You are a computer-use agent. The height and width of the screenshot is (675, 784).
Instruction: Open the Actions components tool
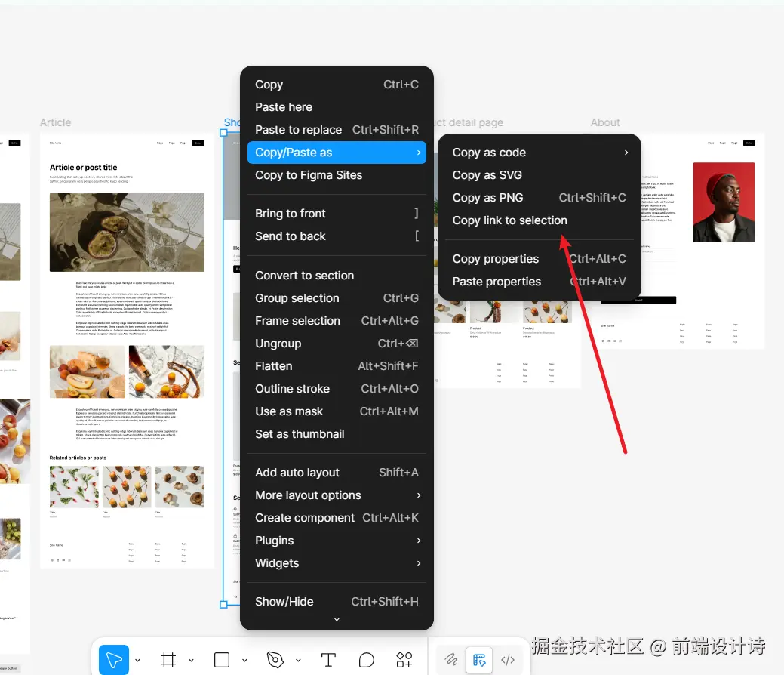[404, 660]
